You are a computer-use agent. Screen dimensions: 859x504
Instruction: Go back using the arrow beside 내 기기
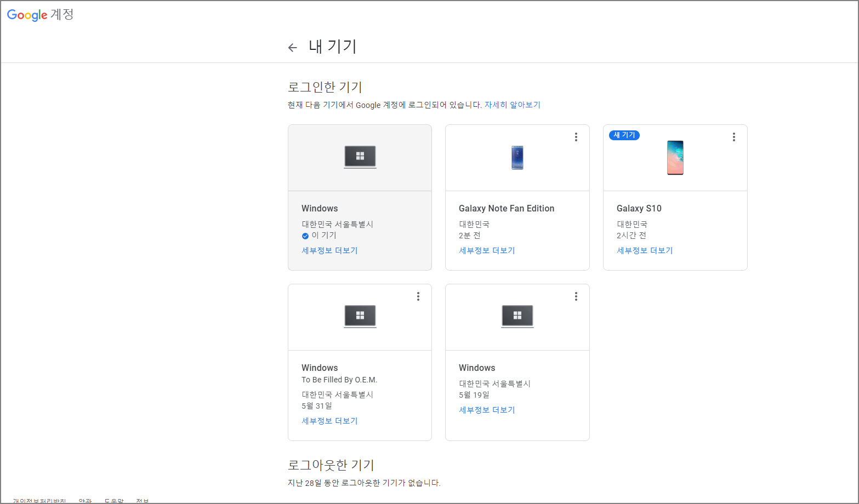point(293,48)
